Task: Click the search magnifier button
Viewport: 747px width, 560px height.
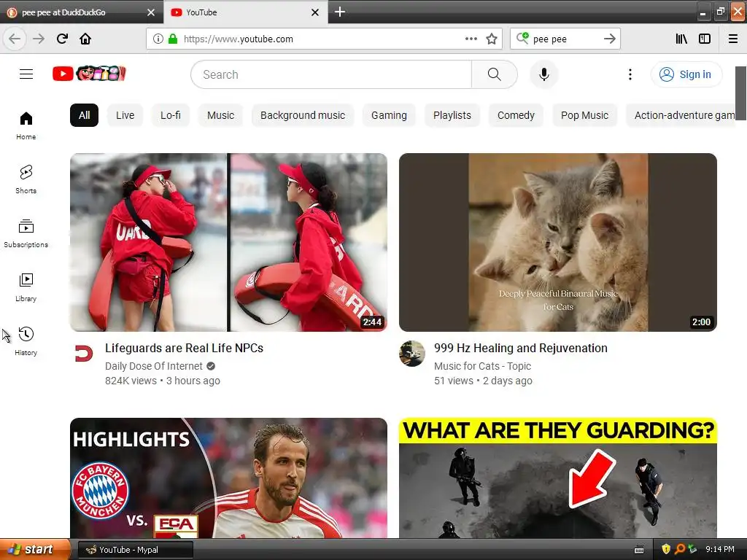Action: click(494, 74)
